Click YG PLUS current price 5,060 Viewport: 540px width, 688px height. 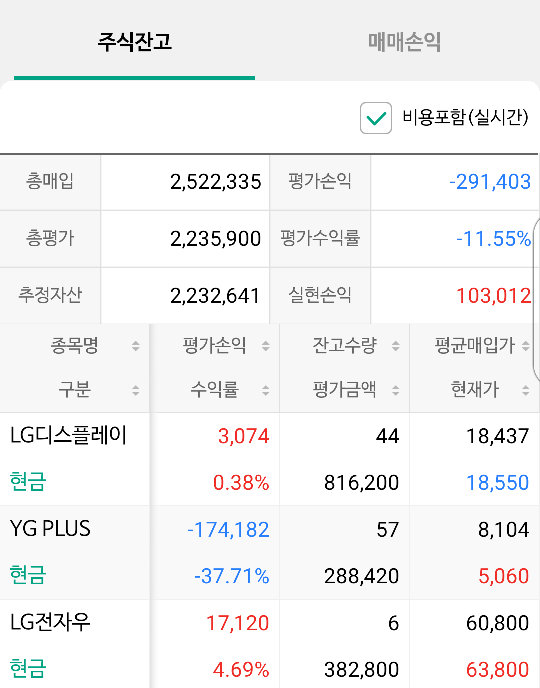tap(504, 576)
